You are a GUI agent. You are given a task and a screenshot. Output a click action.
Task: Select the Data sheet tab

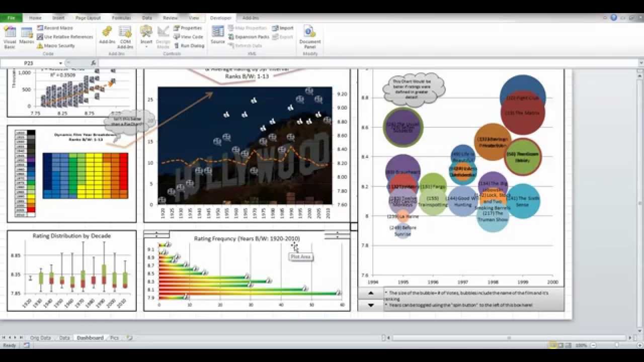pyautogui.click(x=64, y=338)
